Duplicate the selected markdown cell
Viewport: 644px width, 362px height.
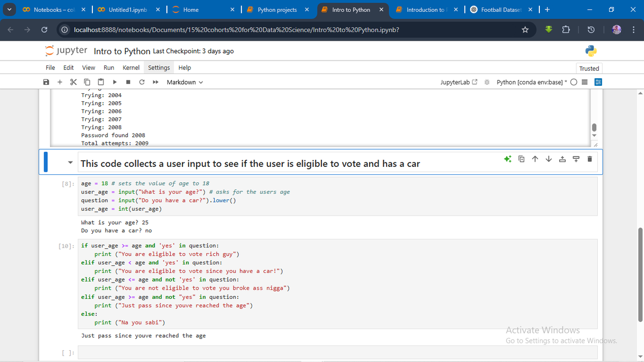pos(522,159)
